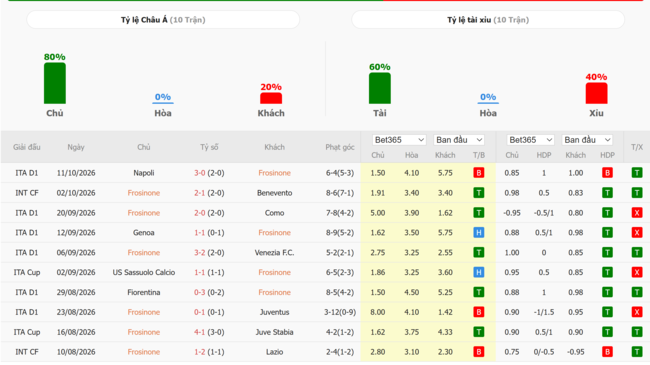Click the date 11/10/2026
The width and height of the screenshot is (650, 365).
(76, 173)
